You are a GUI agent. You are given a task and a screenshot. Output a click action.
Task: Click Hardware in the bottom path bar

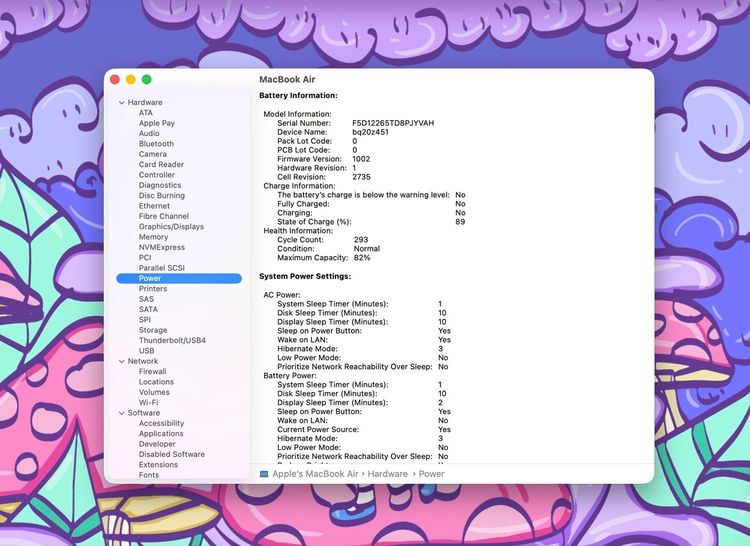tap(387, 474)
